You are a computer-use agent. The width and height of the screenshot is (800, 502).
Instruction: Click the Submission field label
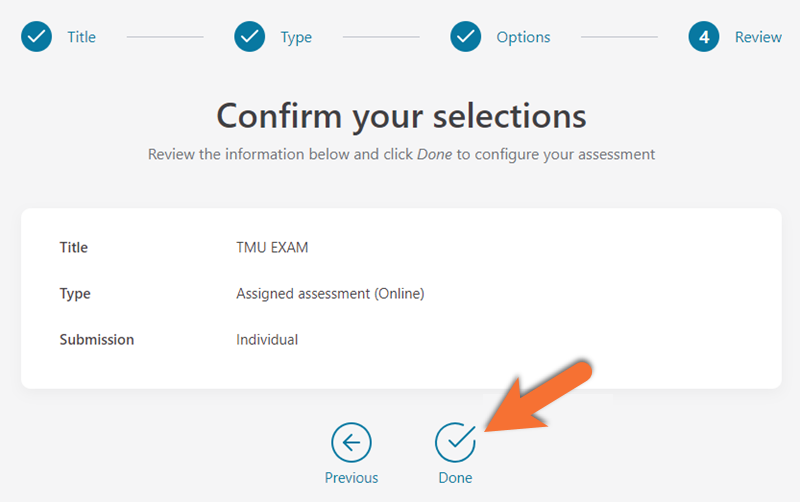[x=96, y=340]
